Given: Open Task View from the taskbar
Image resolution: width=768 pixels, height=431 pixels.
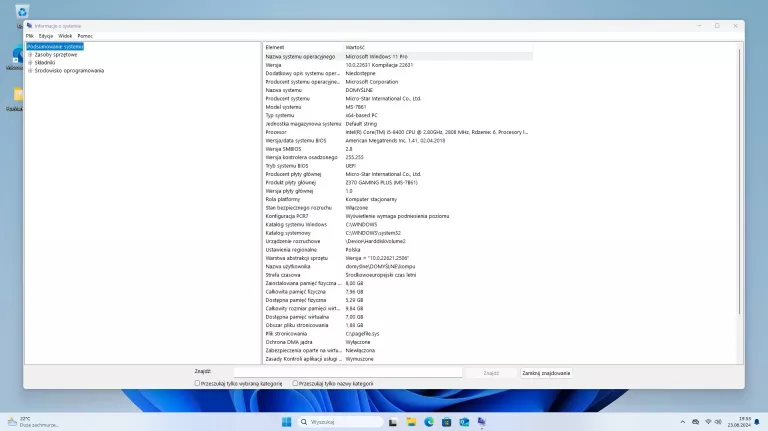Looking at the screenshot, I should click(x=393, y=422).
